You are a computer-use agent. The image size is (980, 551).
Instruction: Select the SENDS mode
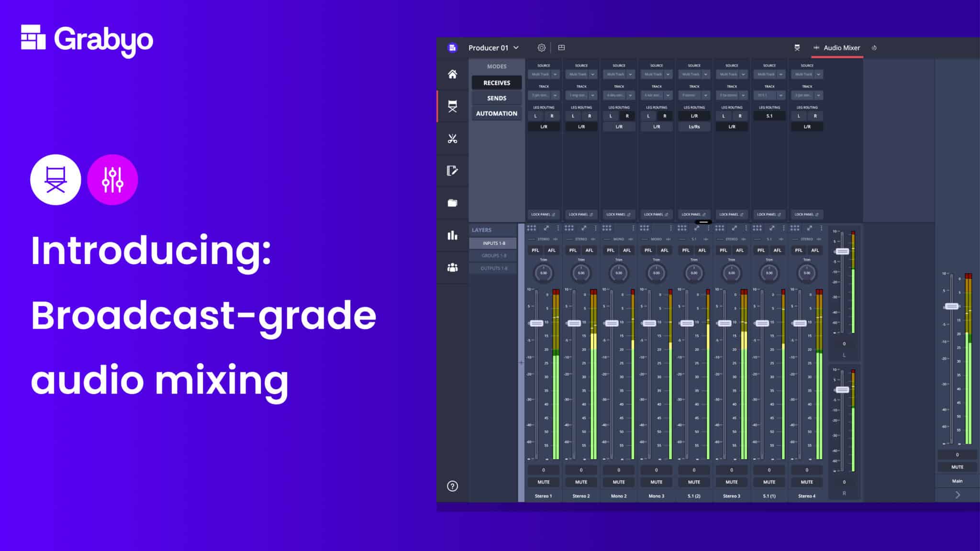496,98
